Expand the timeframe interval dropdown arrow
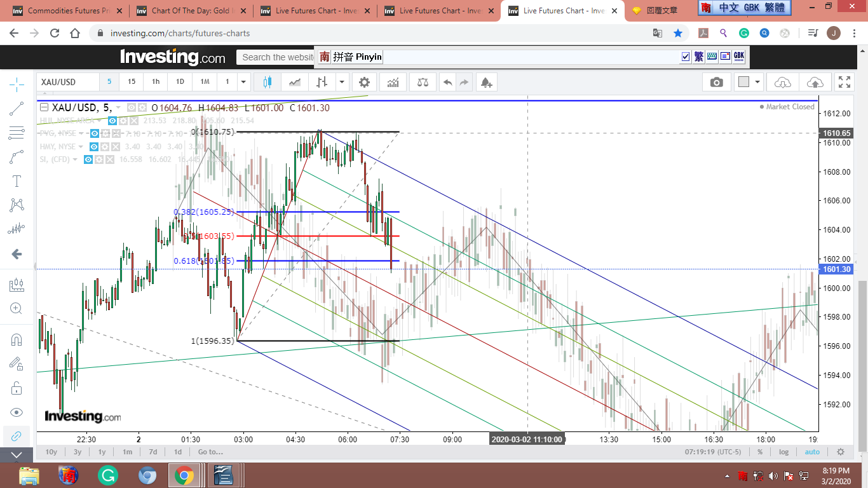Viewport: 868px width, 488px height. [x=243, y=82]
